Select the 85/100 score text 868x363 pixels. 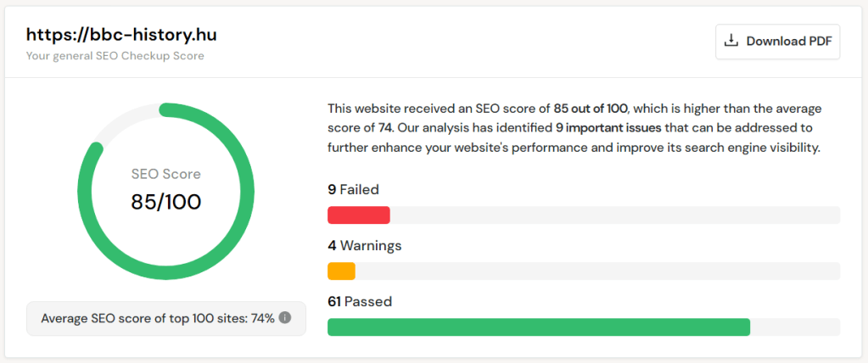click(x=166, y=202)
